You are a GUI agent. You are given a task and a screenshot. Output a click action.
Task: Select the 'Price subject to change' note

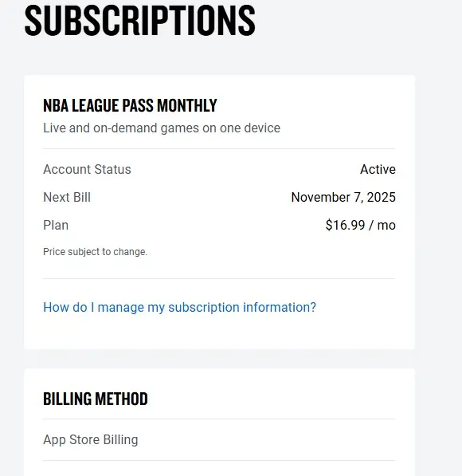[96, 252]
